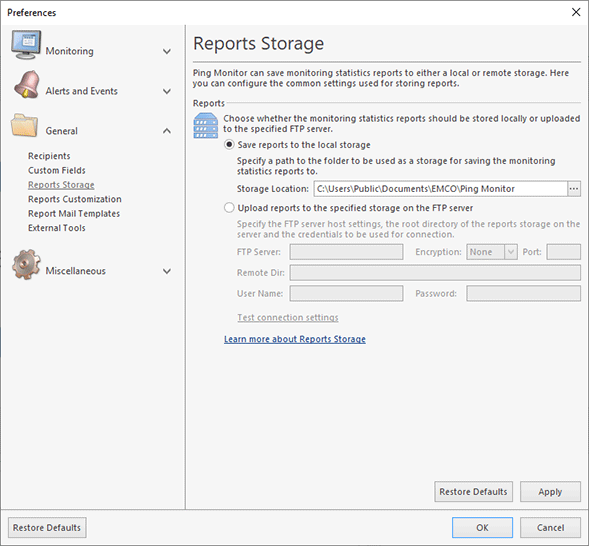Click the Monitoring category label
The width and height of the screenshot is (589, 546).
coord(69,51)
